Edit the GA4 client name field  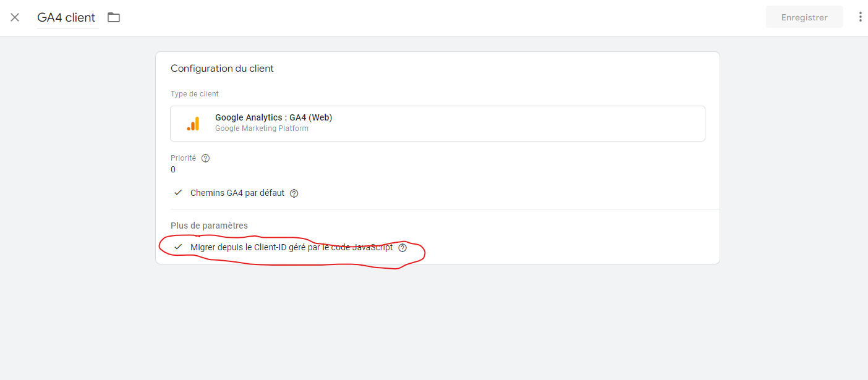point(67,17)
